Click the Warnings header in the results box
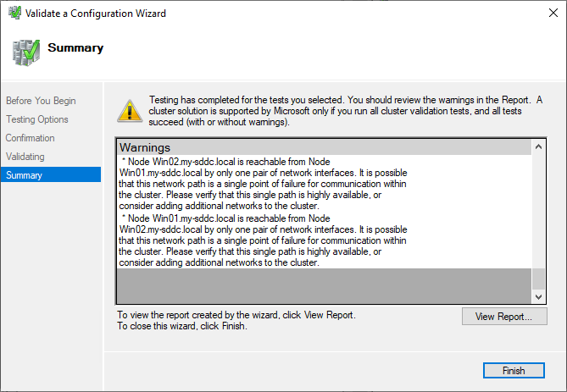Screen dimensions: 567x392 coord(145,148)
